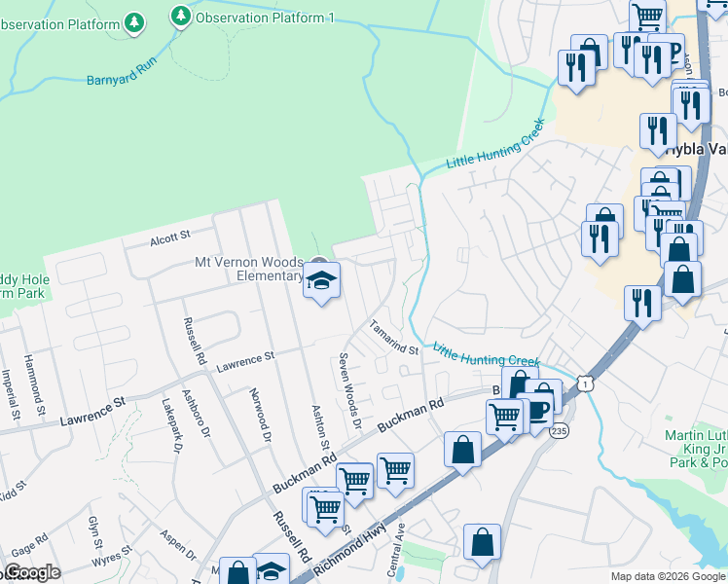The width and height of the screenshot is (728, 584).
Task: Select shopping bag marker east of Central Ave
Action: coord(482,545)
